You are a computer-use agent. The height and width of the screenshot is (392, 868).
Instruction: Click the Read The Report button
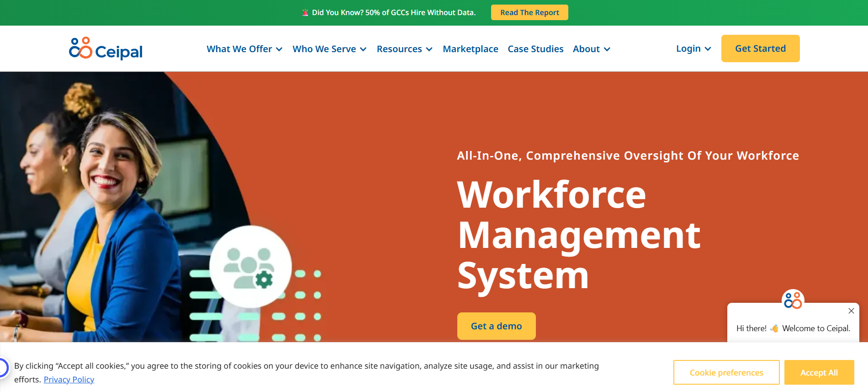click(529, 12)
